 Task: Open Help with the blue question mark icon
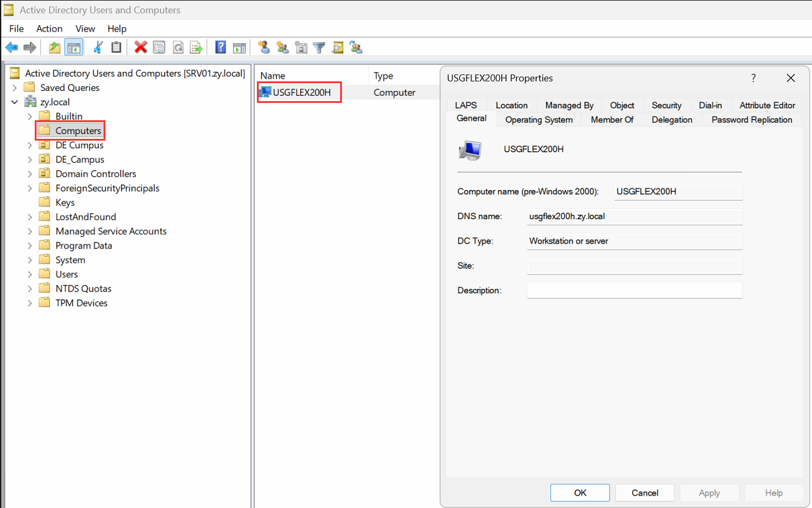coord(220,47)
